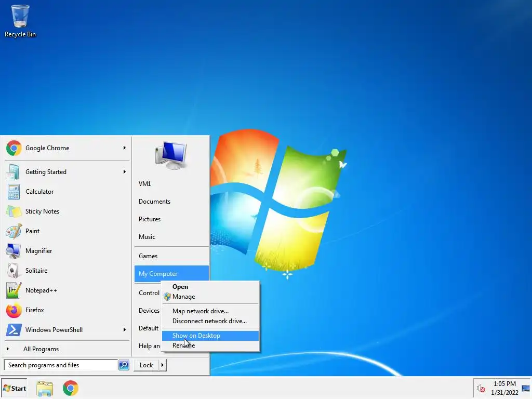The image size is (532, 399).
Task: Open Windows Explorer on the taskbar
Action: [x=45, y=388]
